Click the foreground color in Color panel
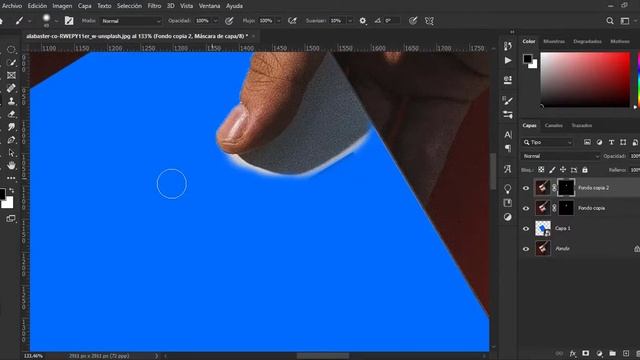This screenshot has height=360, width=640. click(527, 59)
